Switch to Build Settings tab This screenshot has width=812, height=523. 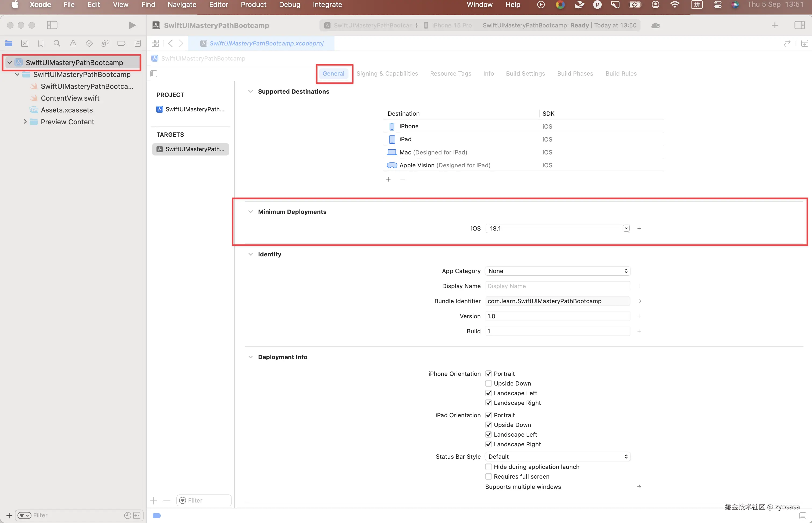525,74
